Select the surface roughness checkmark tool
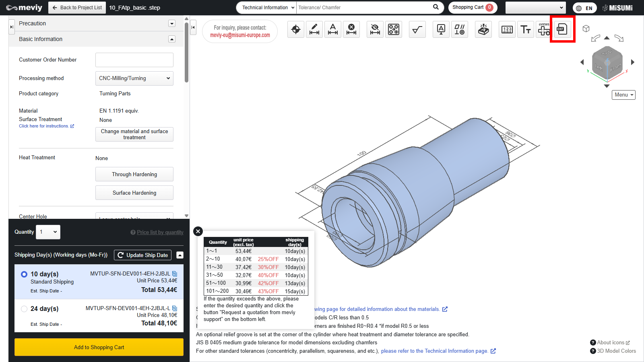Screen dimensions: 644x362 (417, 29)
